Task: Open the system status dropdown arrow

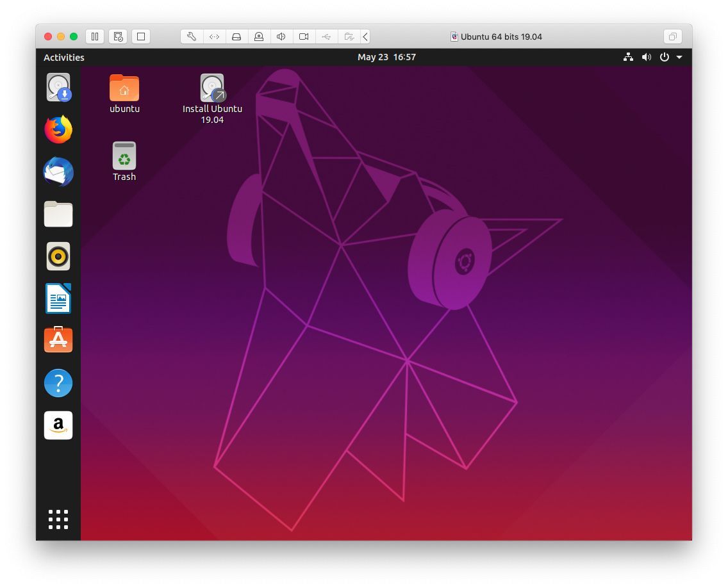Action: [x=679, y=57]
